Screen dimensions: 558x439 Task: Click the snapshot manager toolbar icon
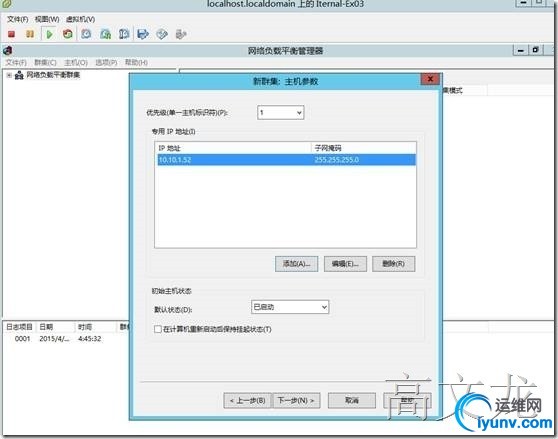tap(124, 34)
